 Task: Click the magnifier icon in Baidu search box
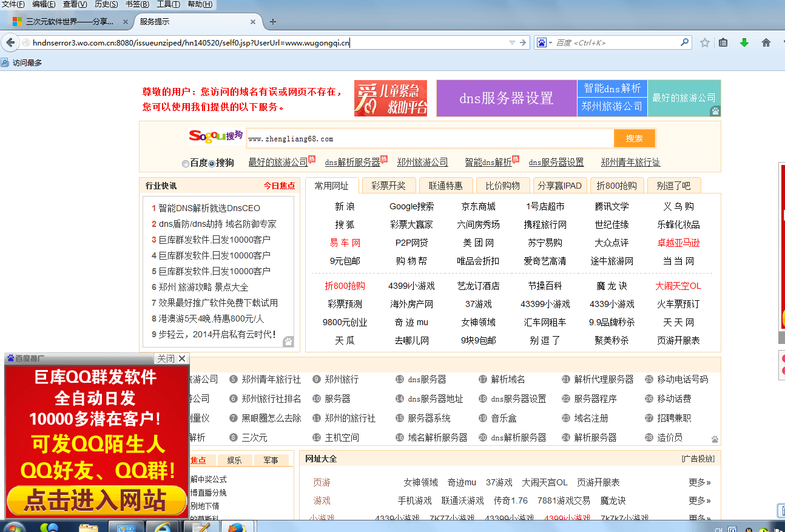tap(684, 42)
